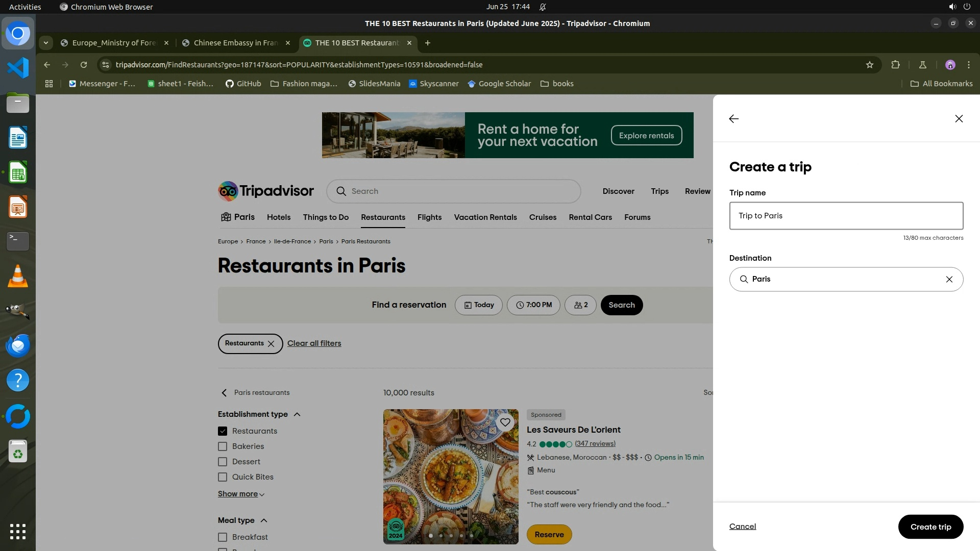The image size is (980, 551).
Task: Open the Chromium extensions puzzle icon
Action: [895, 65]
